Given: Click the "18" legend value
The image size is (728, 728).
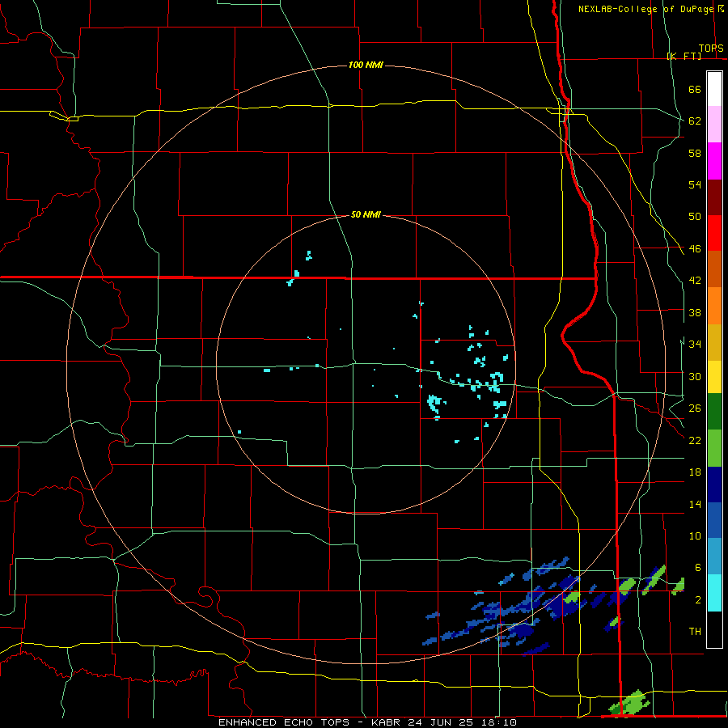Looking at the screenshot, I should (695, 472).
